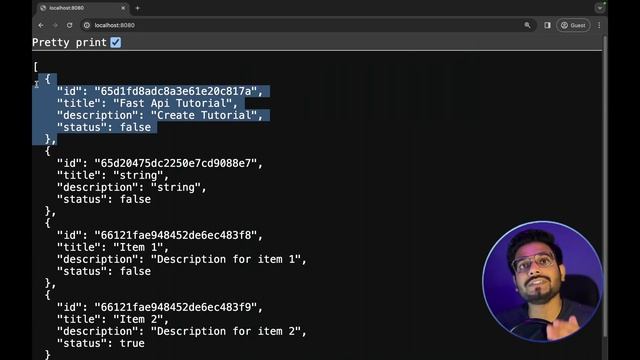The width and height of the screenshot is (640, 360).
Task: Toggle the browser side panel
Action: point(547,25)
